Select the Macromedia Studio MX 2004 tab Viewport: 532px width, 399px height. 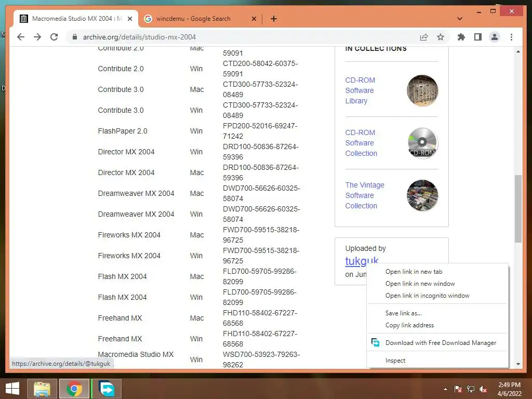[76, 19]
